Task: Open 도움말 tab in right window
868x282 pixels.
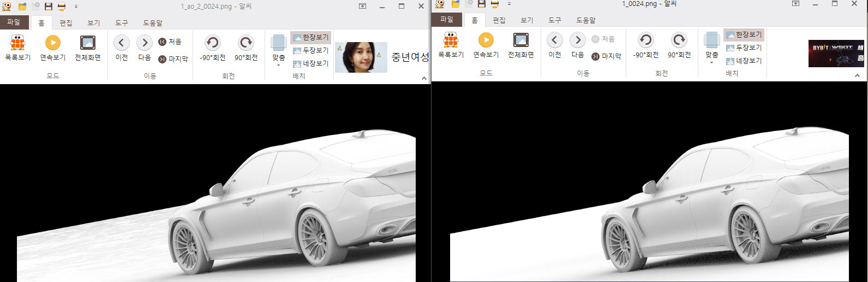Action: 586,20
